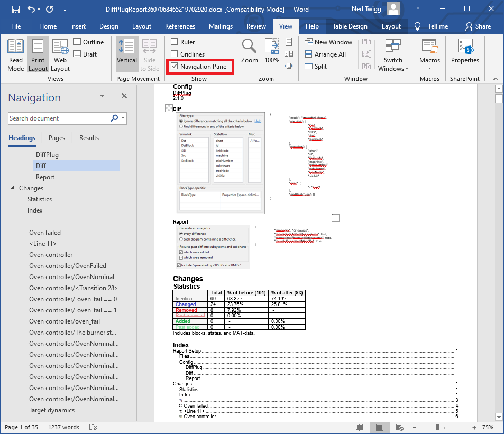Click the vertical scrollbar down arrow
Screen dimensions: 504x434
(x=499, y=417)
